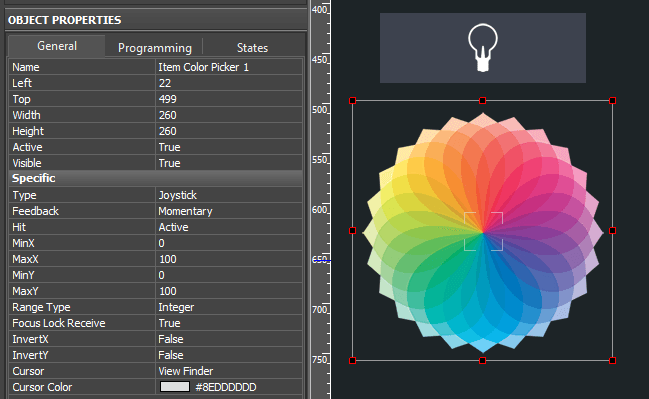Open the Feedback dropdown showing Momentary
649x399 pixels.
pos(229,211)
